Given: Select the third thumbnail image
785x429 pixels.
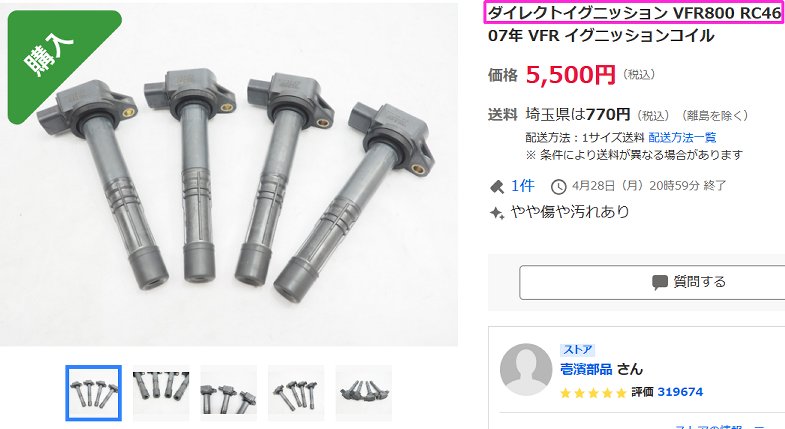Looking at the screenshot, I should (x=228, y=393).
